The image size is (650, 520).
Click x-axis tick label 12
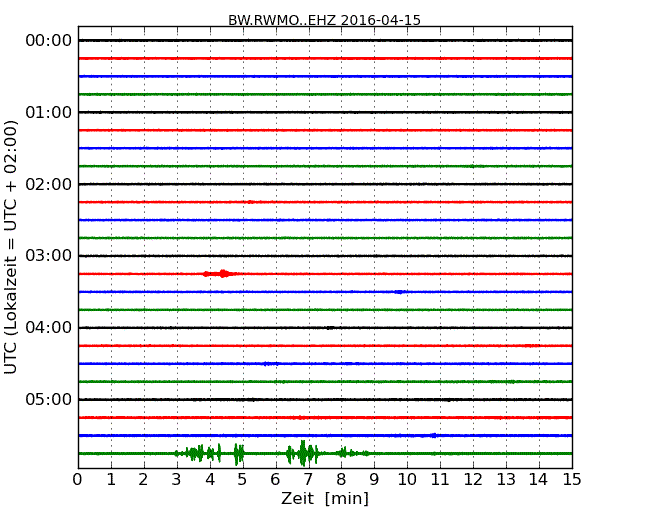point(473,479)
